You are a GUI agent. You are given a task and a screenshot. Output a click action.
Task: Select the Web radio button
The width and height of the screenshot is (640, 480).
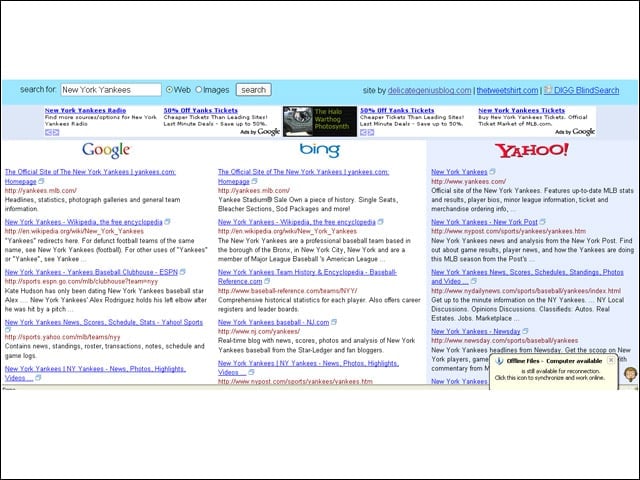click(169, 89)
